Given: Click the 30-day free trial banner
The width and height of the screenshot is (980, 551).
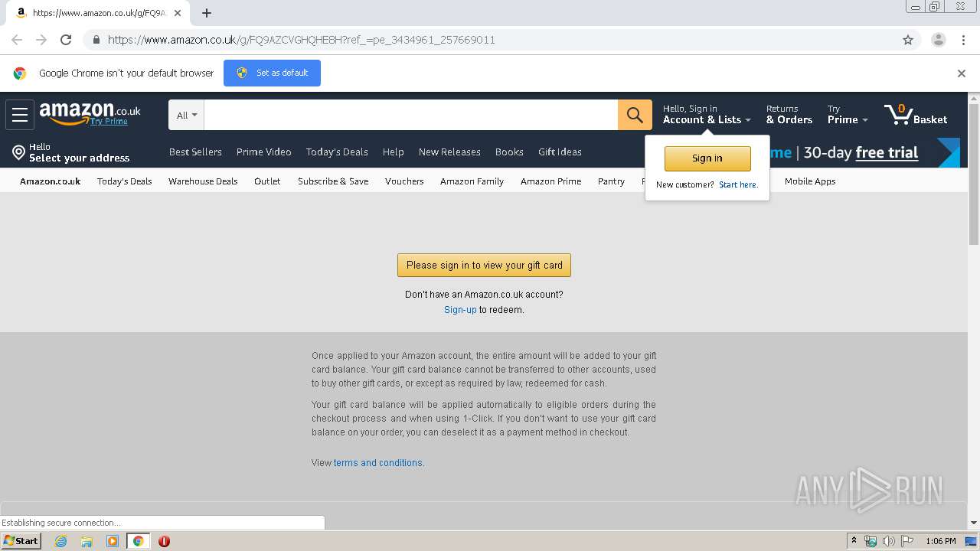Looking at the screenshot, I should [x=865, y=153].
